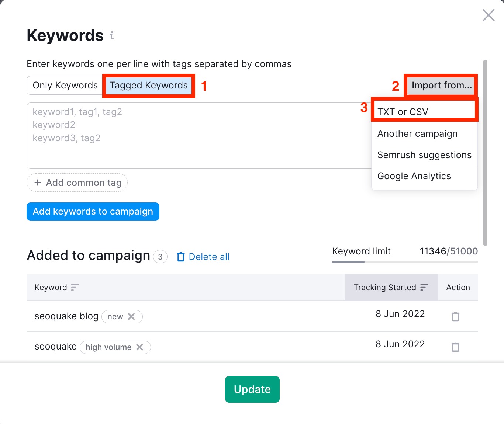
Task: Open the Import from dropdown
Action: point(441,85)
